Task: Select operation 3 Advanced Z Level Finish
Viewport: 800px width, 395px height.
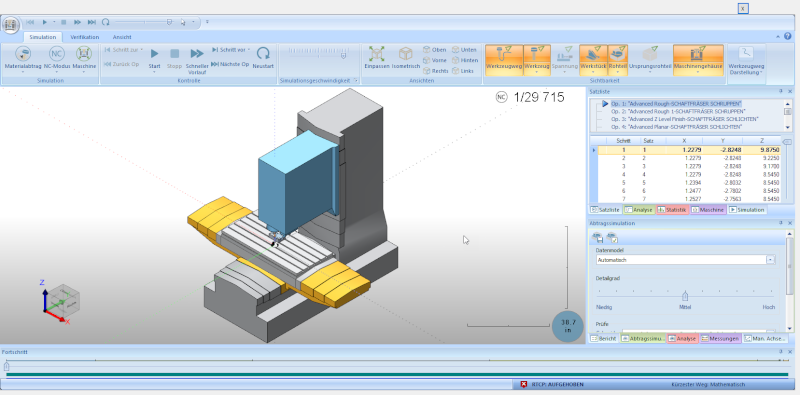Action: tap(684, 119)
